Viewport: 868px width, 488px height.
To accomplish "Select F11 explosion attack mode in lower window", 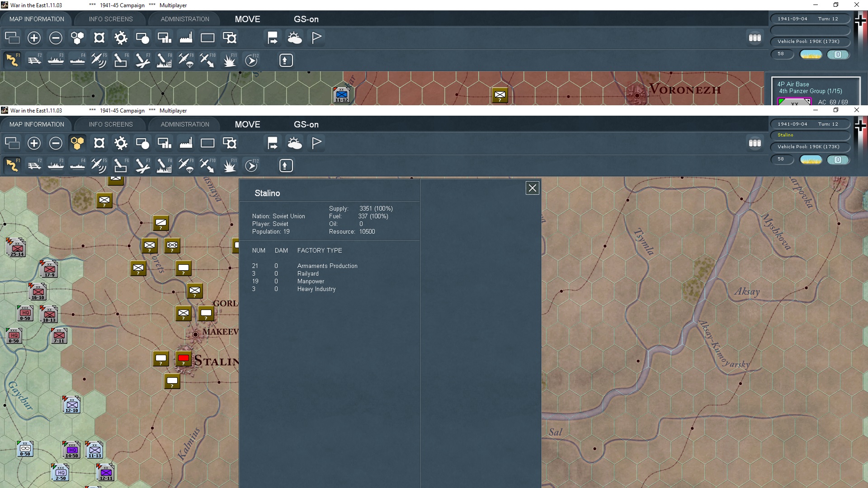I will [230, 166].
